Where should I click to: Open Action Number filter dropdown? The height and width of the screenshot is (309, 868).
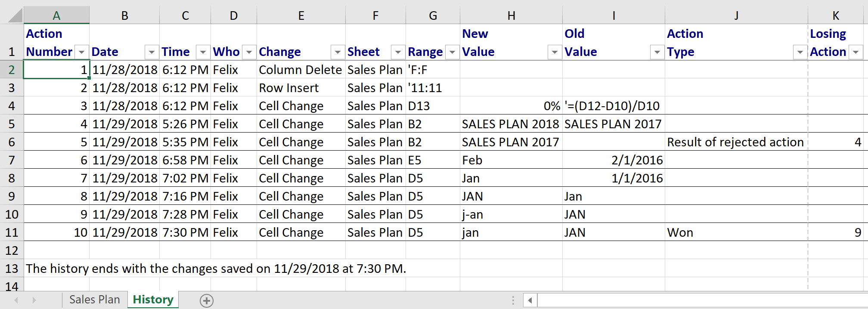(81, 53)
